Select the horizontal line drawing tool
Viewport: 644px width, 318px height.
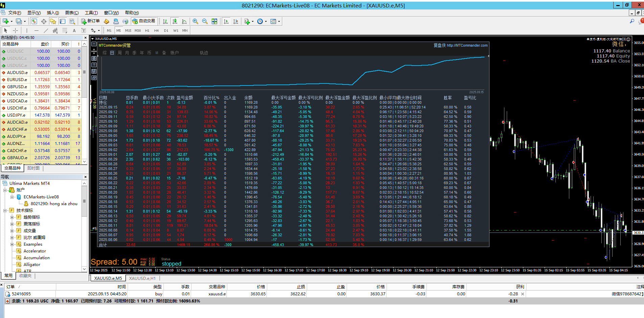pyautogui.click(x=37, y=30)
